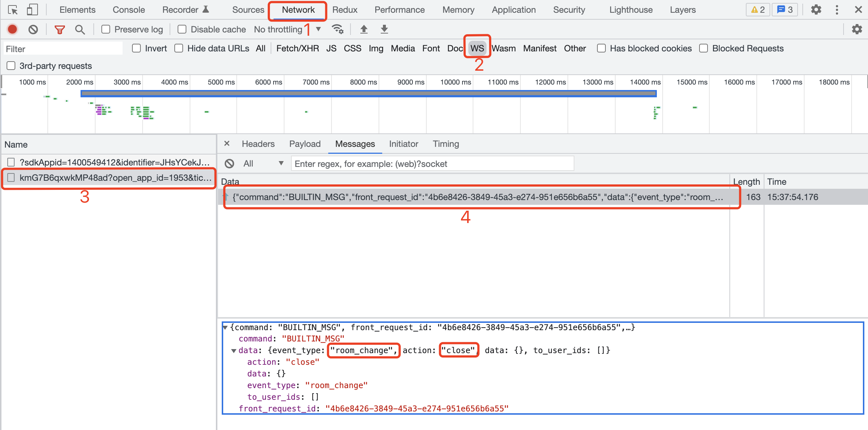Filter requests by JS type
The width and height of the screenshot is (868, 430).
(331, 48)
